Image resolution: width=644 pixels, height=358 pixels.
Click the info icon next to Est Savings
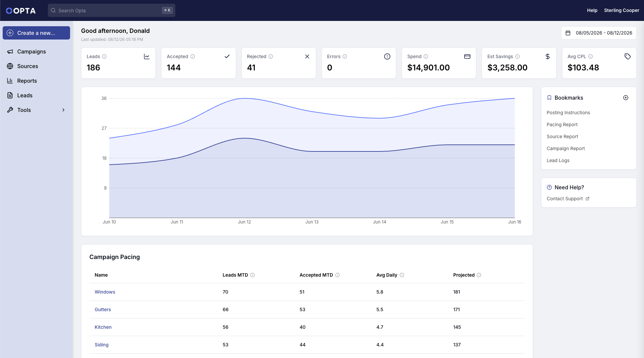[x=517, y=56]
